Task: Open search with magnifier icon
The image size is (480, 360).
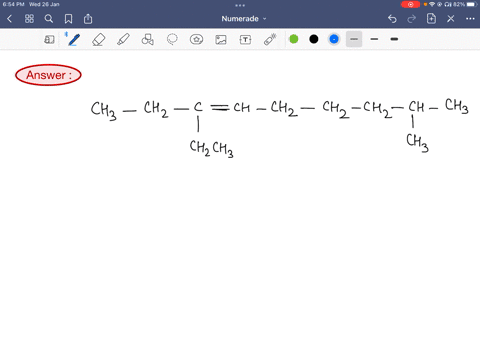Action: click(49, 19)
